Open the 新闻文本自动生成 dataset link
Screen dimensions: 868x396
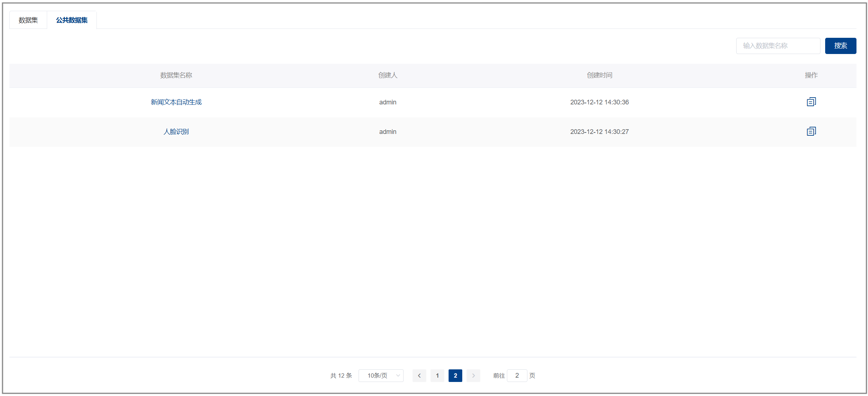pos(176,102)
